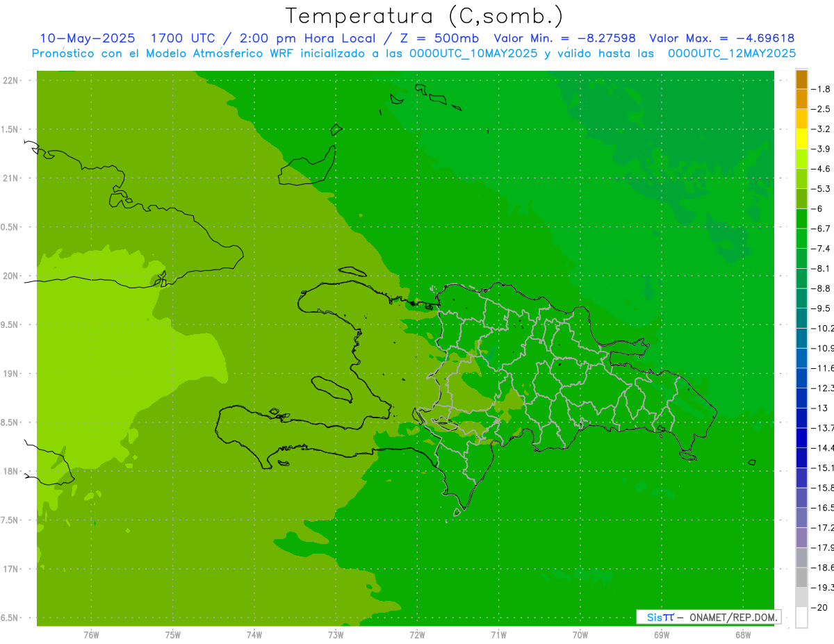The height and width of the screenshot is (644, 834).
Task: Click the legend swatch between -4.6 and -5.3
Action: 801,179
